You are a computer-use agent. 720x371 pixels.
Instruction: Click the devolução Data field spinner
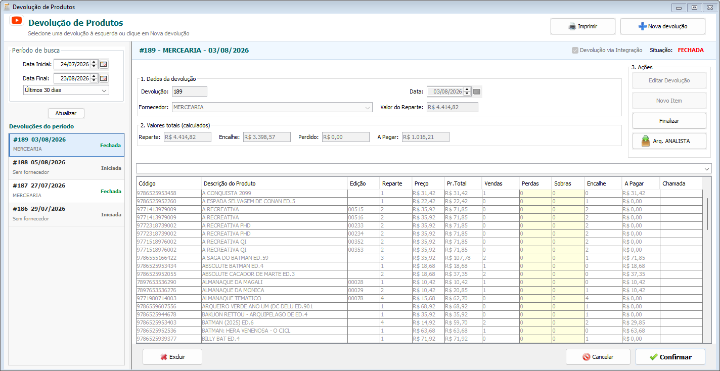coord(468,92)
